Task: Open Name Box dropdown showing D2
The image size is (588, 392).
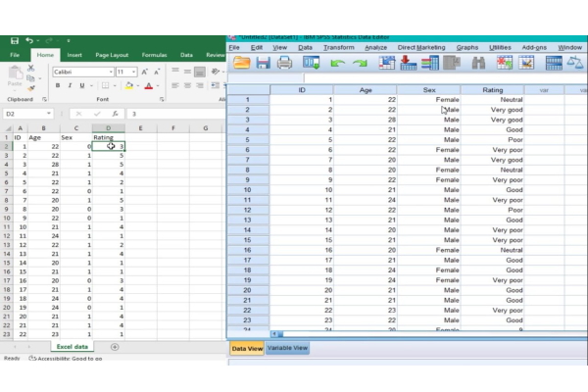Action: (x=49, y=114)
